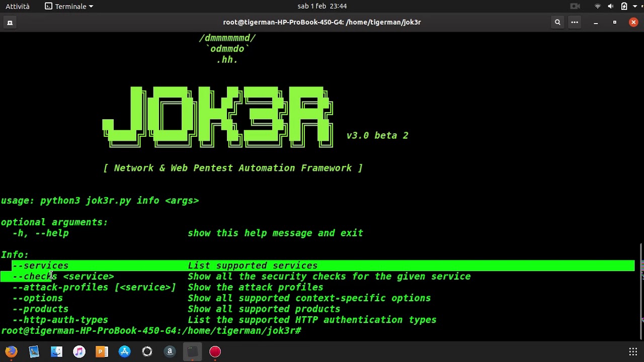This screenshot has width=644, height=362.
Task: Open the Wi-Fi status icon
Action: (x=598, y=6)
